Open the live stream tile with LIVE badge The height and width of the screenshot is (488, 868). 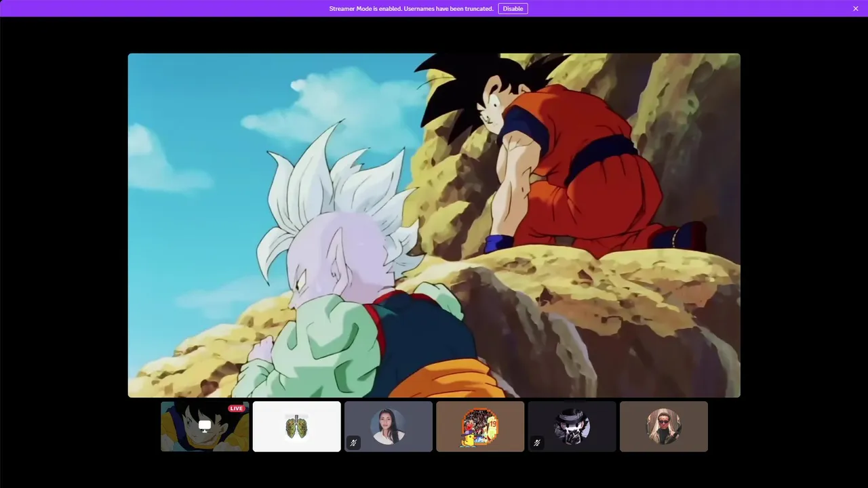coord(205,426)
